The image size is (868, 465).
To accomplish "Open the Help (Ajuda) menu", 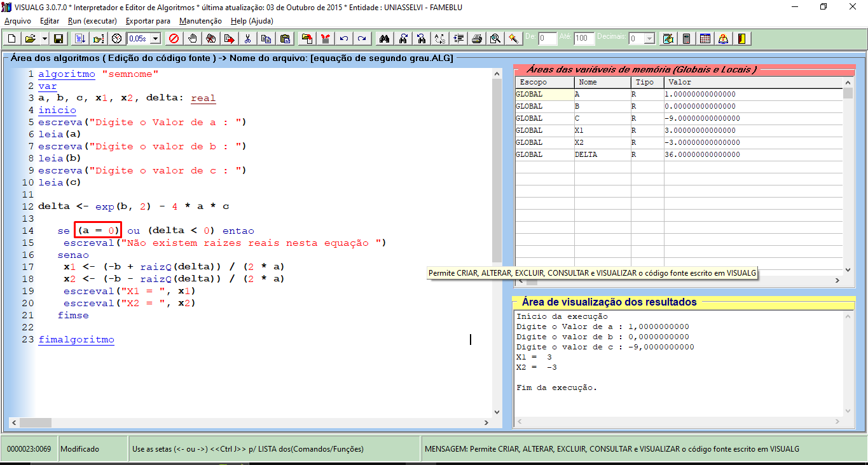I will tap(252, 21).
